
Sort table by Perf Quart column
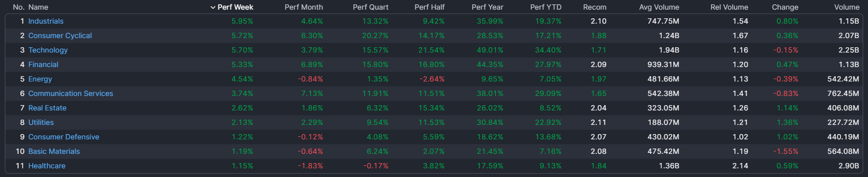click(x=370, y=7)
